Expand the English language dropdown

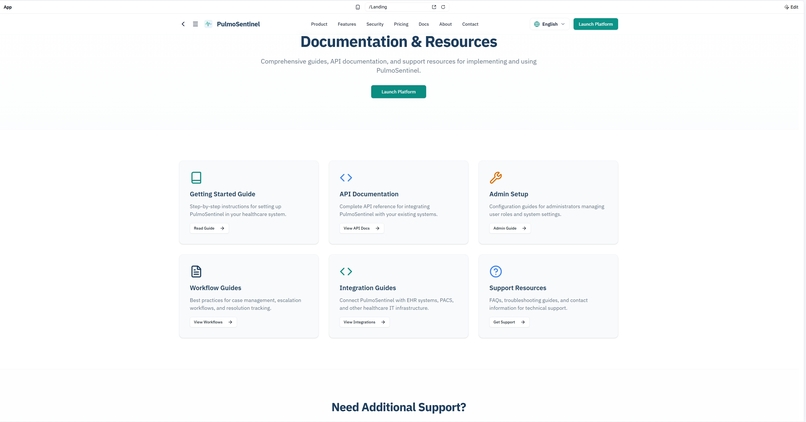549,24
